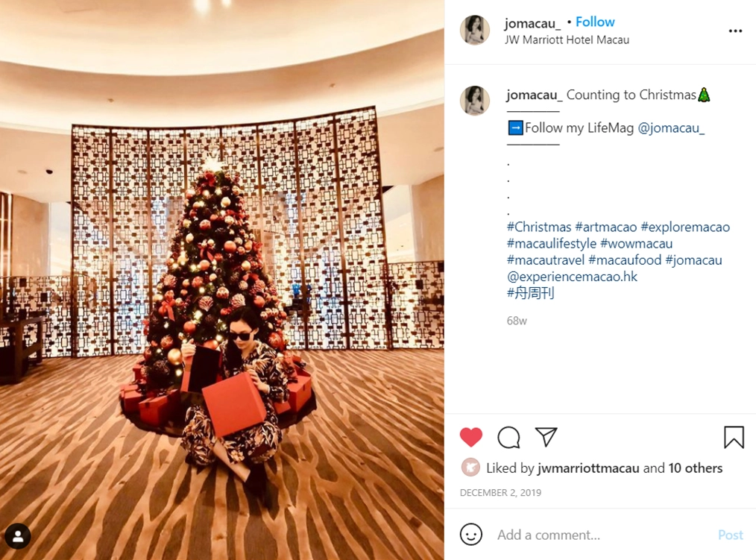756x560 pixels.
Task: Share post via paper plane icon
Action: point(546,437)
